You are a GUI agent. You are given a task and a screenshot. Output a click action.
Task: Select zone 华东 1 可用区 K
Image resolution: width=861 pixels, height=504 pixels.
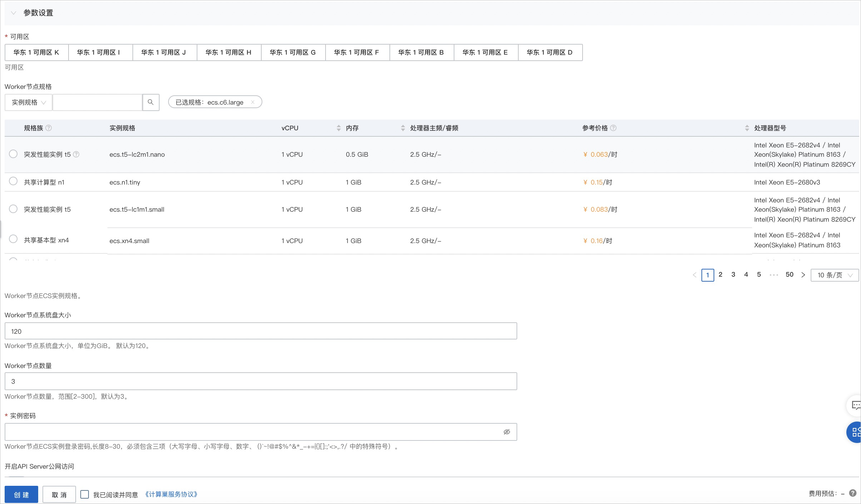(x=36, y=52)
